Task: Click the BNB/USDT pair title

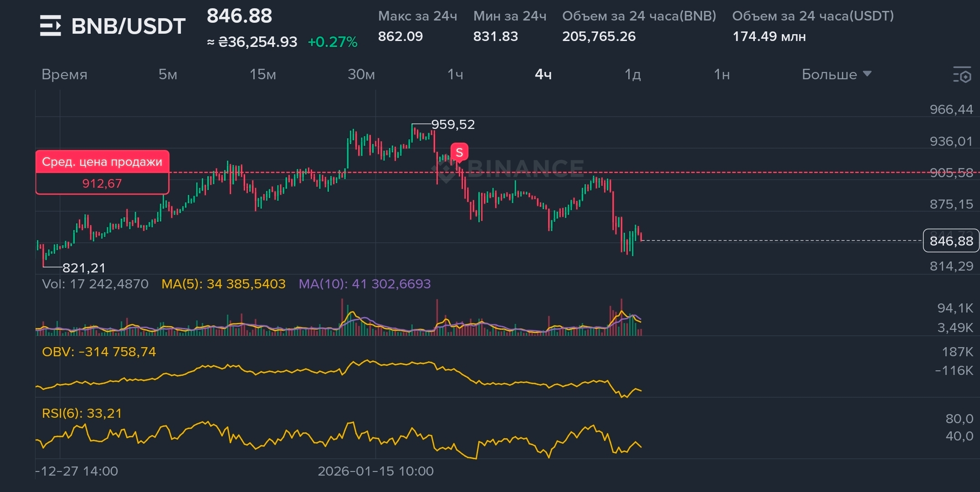Action: coord(128,26)
